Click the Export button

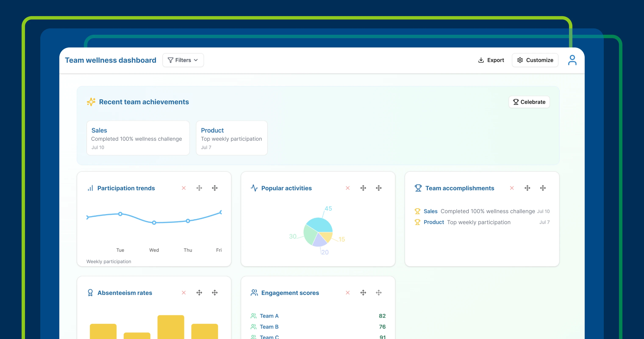click(x=491, y=60)
